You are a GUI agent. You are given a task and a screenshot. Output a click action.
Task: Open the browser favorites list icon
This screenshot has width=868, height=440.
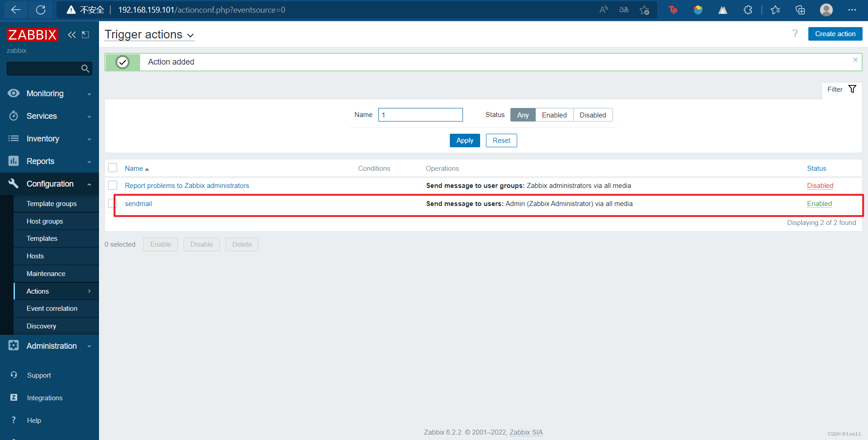tap(775, 9)
